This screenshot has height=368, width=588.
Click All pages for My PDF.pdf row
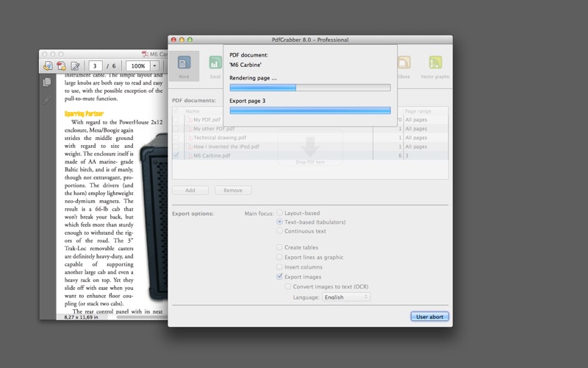416,120
